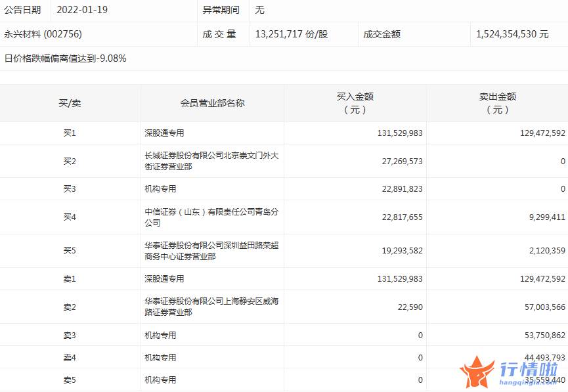Select volume 13,251,717 份/股
This screenshot has height=392, width=568.
click(292, 34)
